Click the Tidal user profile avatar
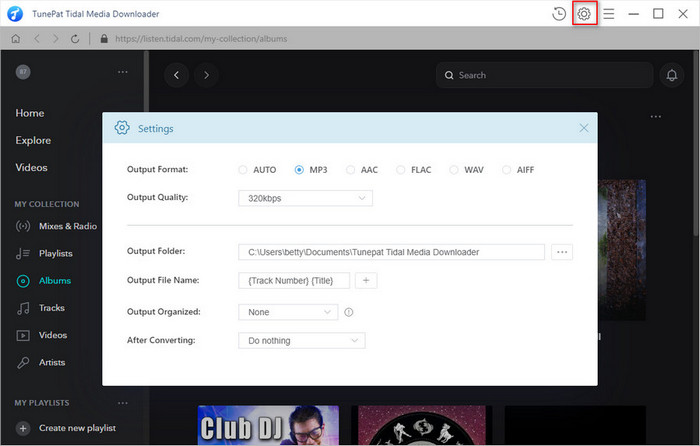700x446 pixels. pyautogui.click(x=23, y=72)
